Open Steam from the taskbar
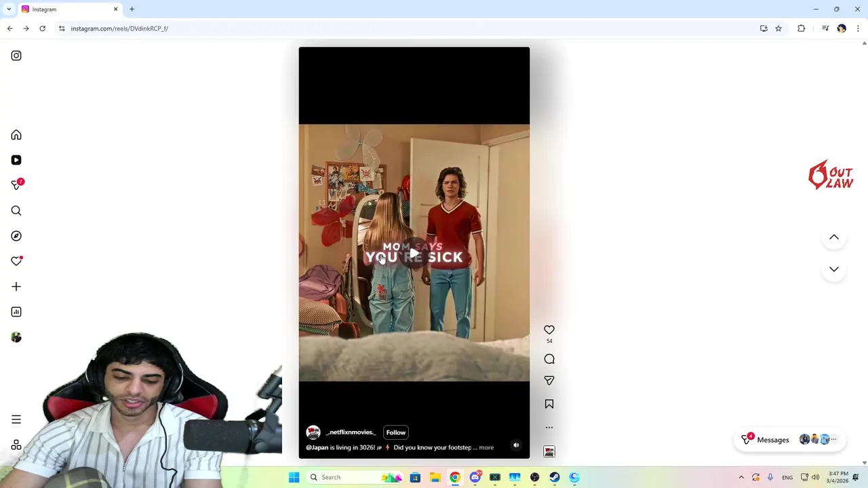 point(555,477)
